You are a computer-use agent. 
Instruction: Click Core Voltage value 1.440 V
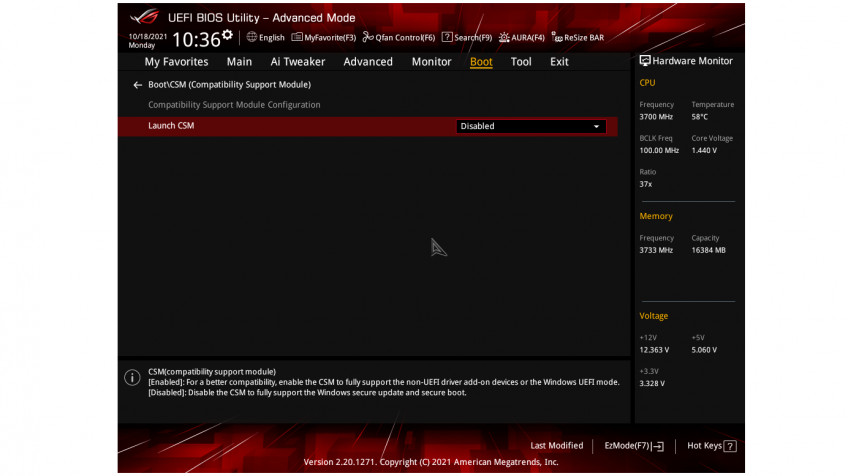(x=704, y=150)
